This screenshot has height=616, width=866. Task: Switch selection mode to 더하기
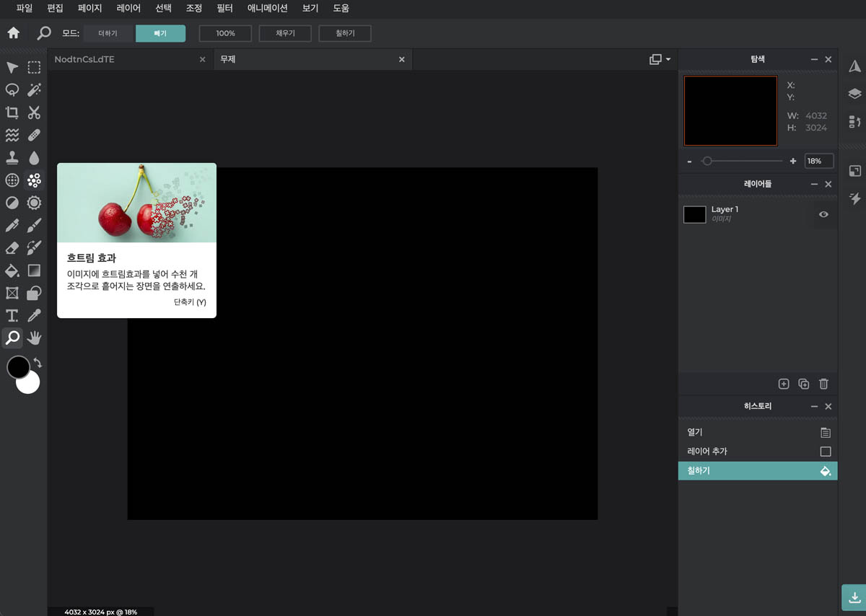[x=108, y=33]
